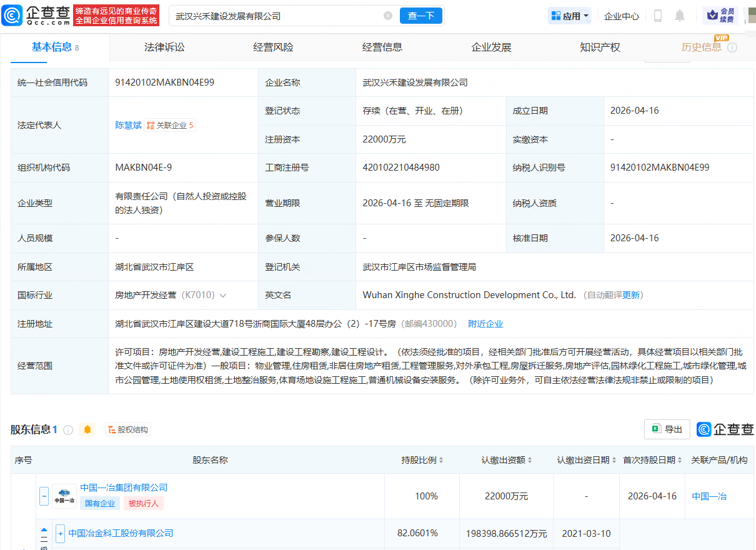
Task: Clear the search box with the x icon
Action: tap(387, 16)
